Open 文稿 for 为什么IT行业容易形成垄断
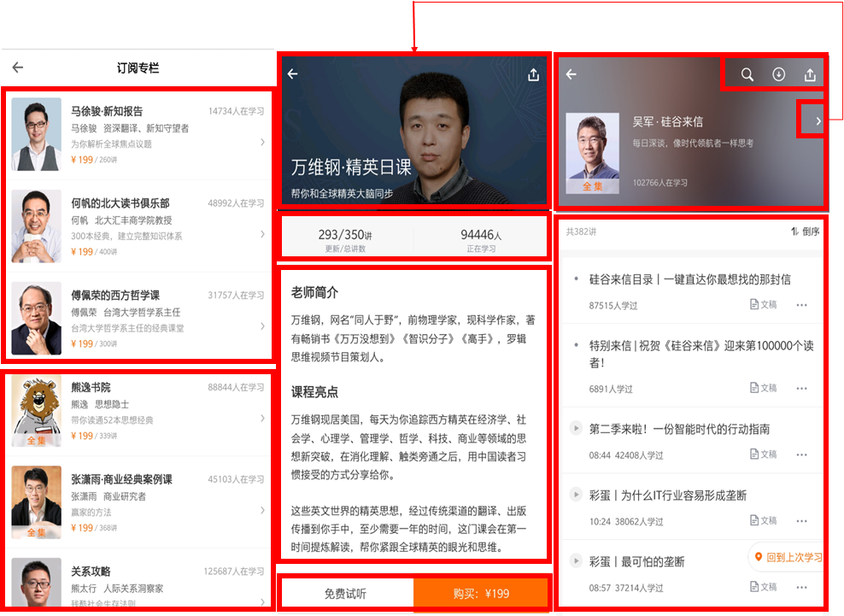 [763, 520]
